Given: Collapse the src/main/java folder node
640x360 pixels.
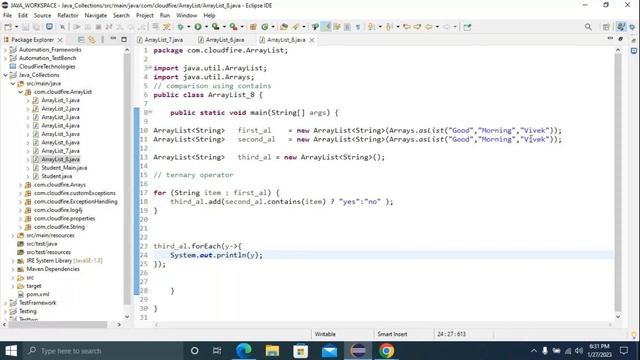Looking at the screenshot, I should 13,84.
